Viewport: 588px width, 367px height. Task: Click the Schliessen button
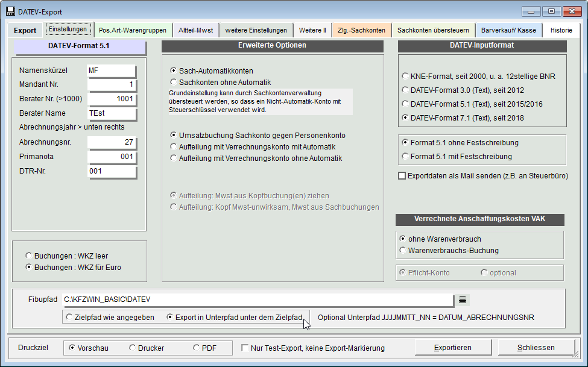(x=536, y=348)
